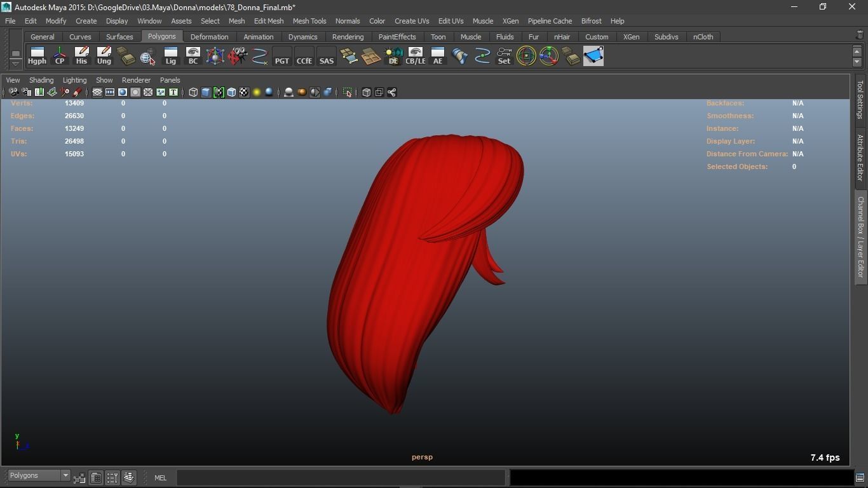Open the Mesh Tools menu
Viewport: 868px width, 488px height.
309,21
